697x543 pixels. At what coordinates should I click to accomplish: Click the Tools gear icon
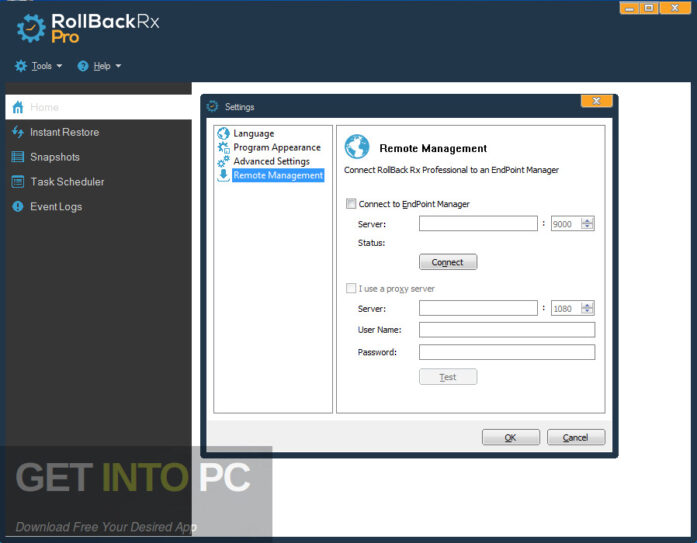[21, 66]
